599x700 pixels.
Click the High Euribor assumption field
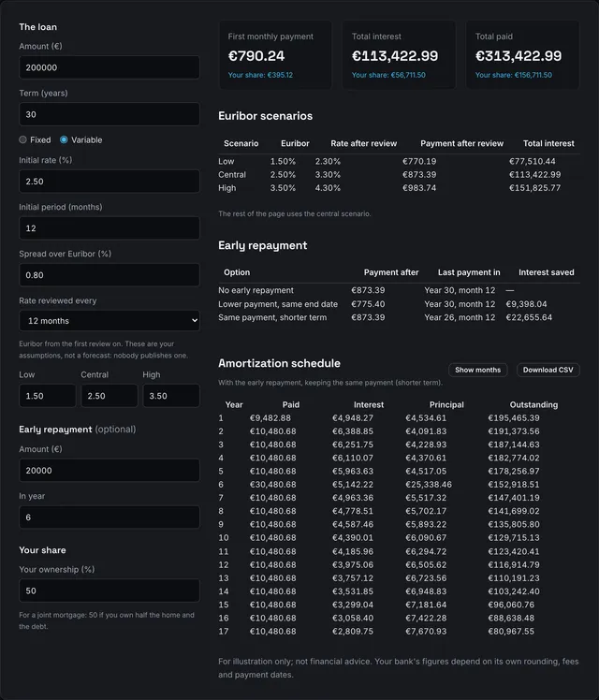click(x=171, y=396)
